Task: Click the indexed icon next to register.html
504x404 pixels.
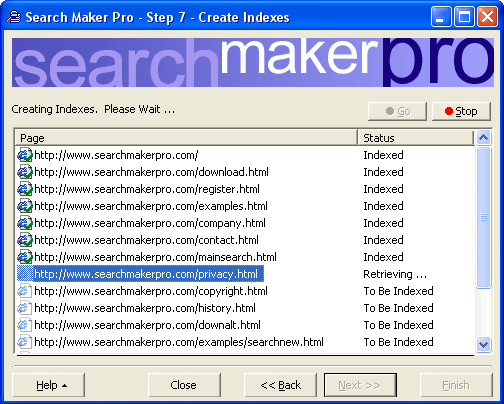Action: click(x=25, y=189)
